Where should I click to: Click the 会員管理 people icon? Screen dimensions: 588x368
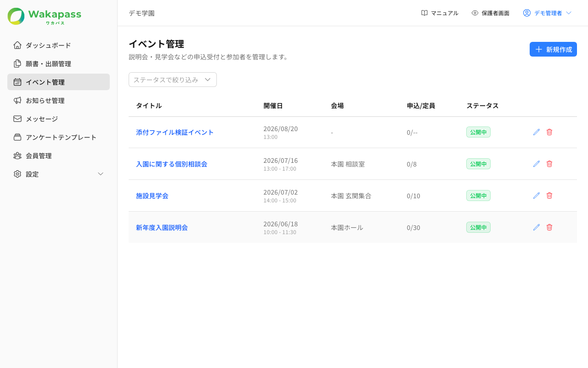point(17,155)
